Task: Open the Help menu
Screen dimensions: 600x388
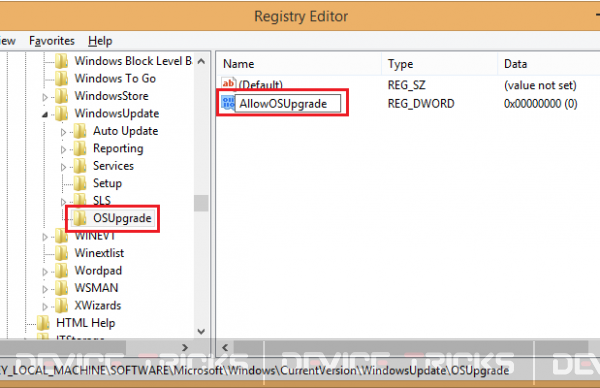Action: tap(100, 41)
